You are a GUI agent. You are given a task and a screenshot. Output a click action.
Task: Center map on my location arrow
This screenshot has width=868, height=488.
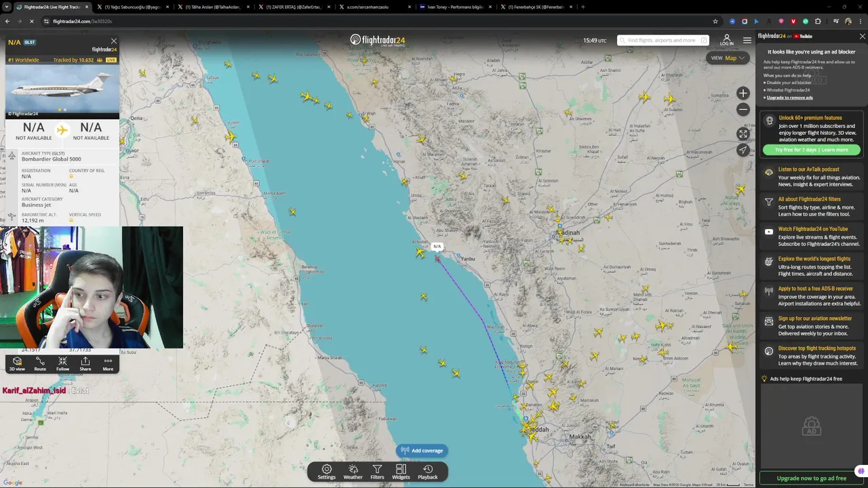click(743, 150)
